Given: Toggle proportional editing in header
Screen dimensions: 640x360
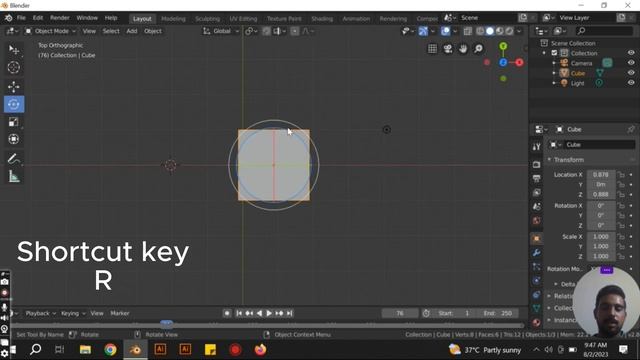Looking at the screenshot, I should (295, 31).
